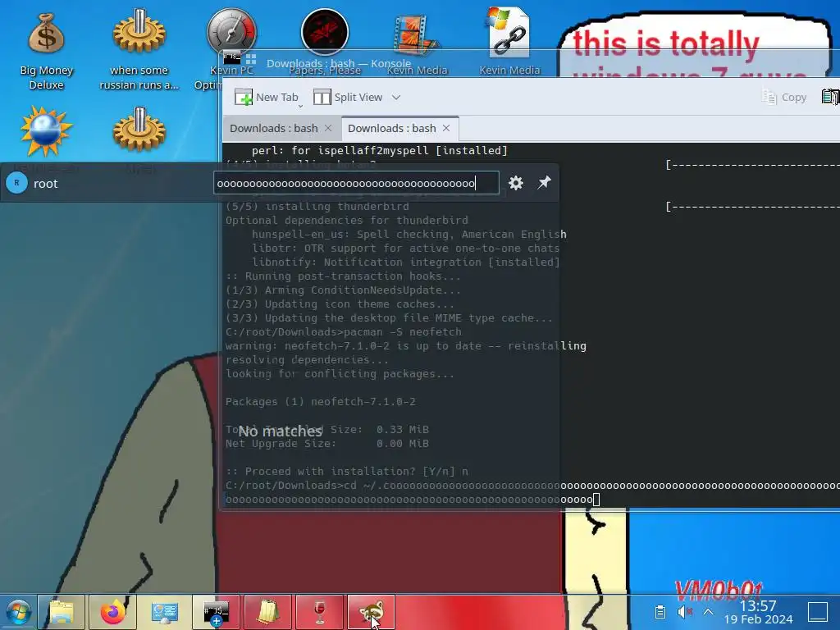840x630 pixels.
Task: Open the 'when some russian runs a...' gear icon
Action: pyautogui.click(x=139, y=49)
